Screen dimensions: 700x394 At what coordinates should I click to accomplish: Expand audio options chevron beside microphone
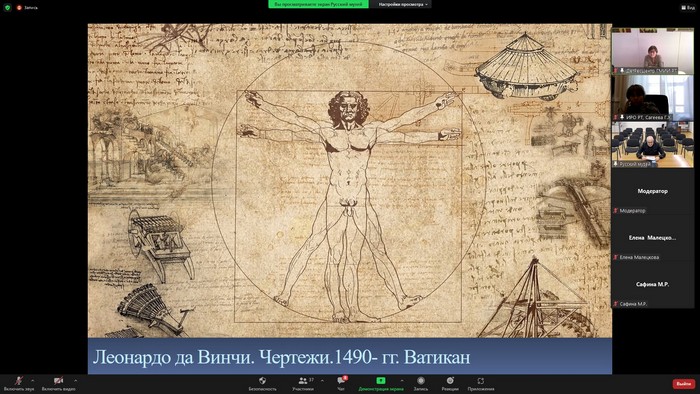tap(33, 381)
